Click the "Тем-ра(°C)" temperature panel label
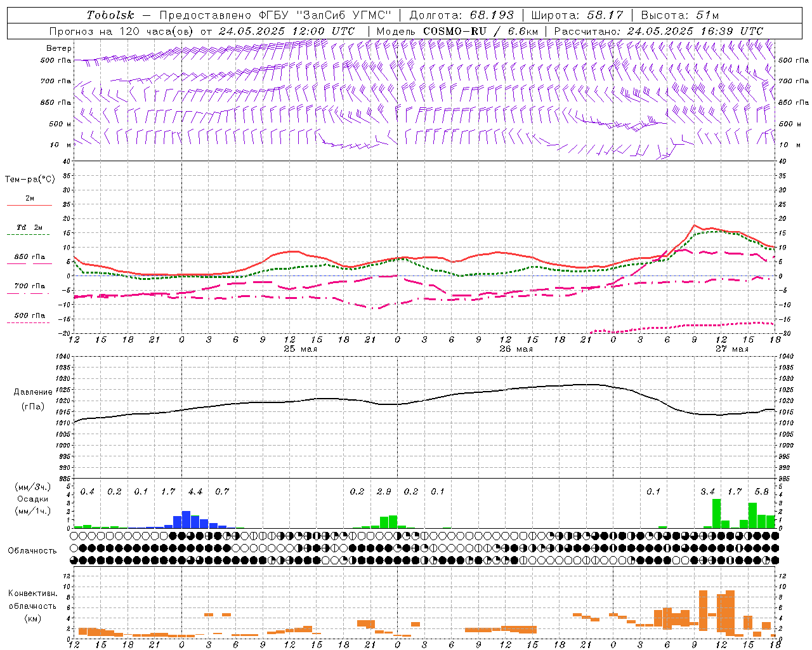 pos(30,180)
